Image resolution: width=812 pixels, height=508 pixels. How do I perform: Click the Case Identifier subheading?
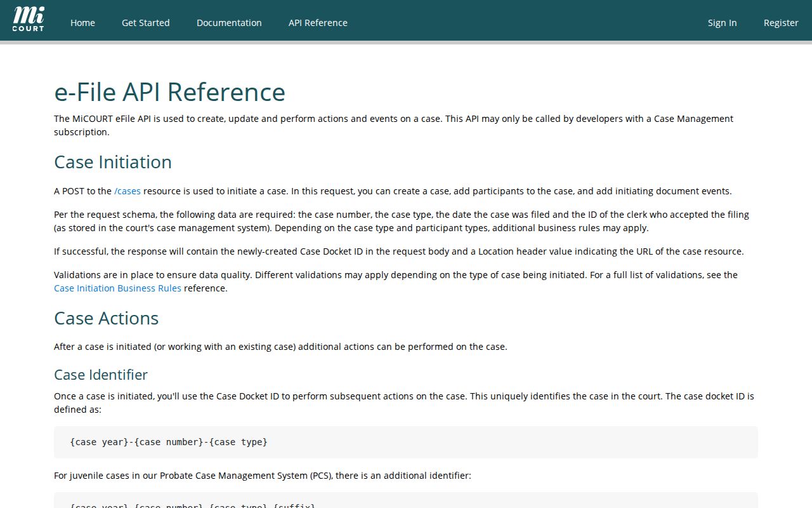pyautogui.click(x=101, y=375)
